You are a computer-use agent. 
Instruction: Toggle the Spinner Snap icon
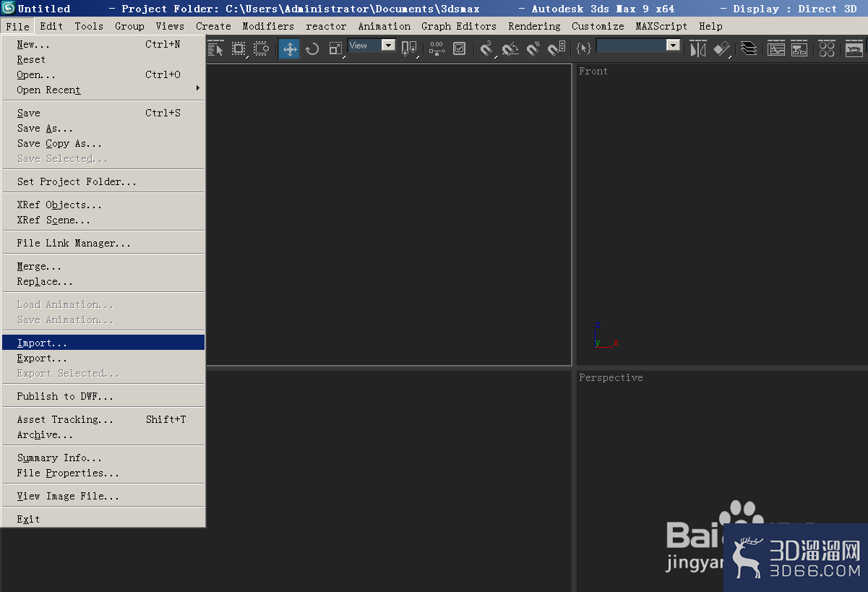coord(557,49)
